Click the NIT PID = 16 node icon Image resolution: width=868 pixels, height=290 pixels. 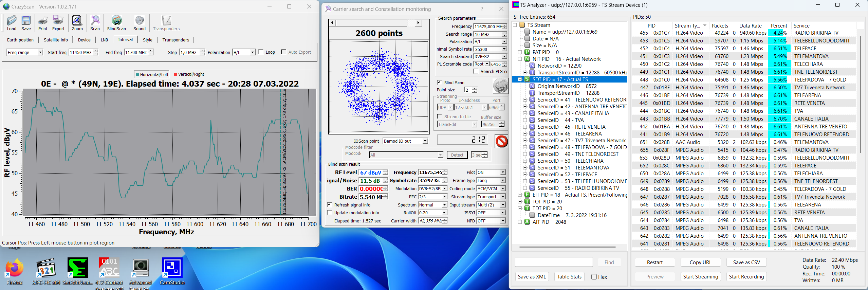[x=527, y=59]
